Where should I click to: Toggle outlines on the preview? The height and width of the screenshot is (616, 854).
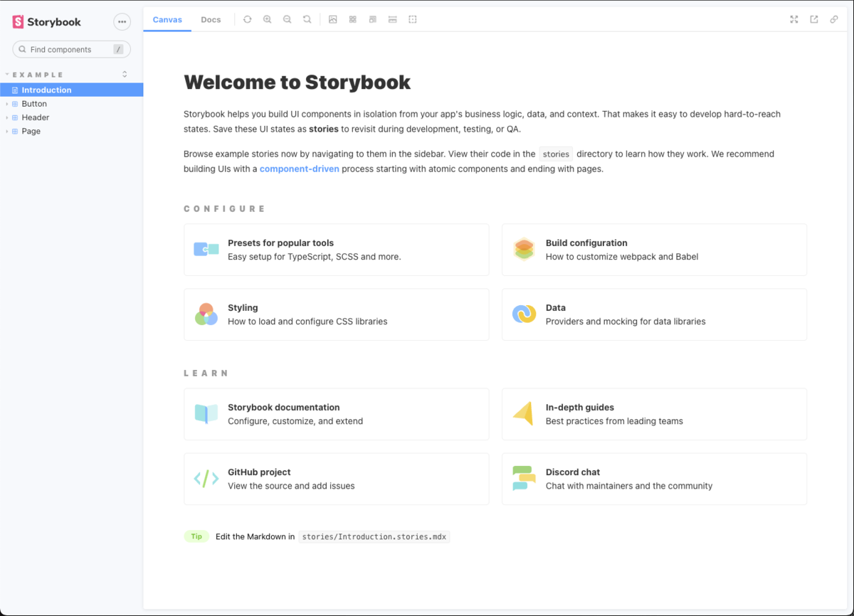pyautogui.click(x=412, y=19)
